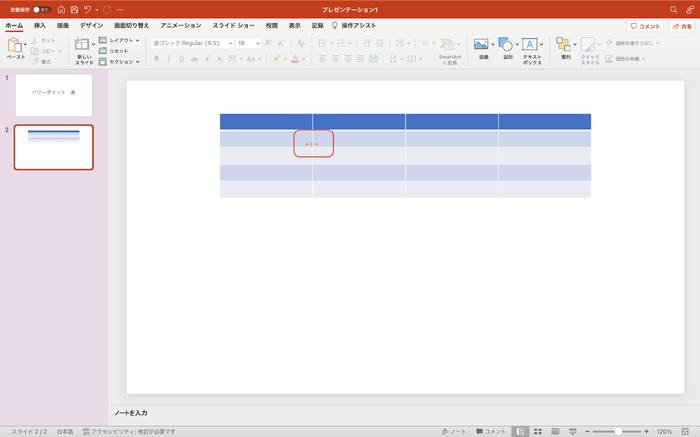
Task: Click the Underline button
Action: pos(181,58)
